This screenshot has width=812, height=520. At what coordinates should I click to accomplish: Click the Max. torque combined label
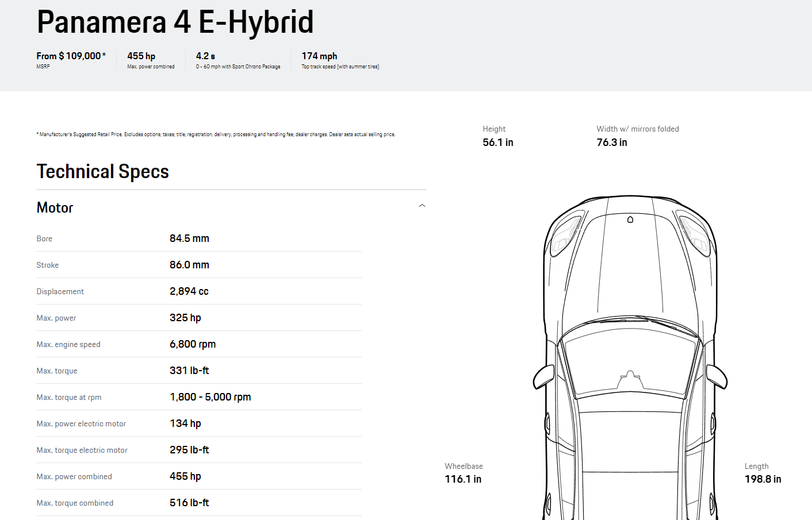click(75, 503)
